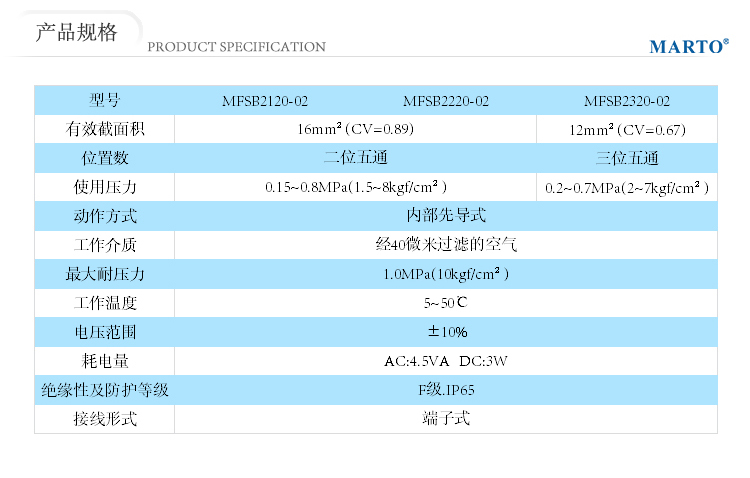Click the 12mm² (CV=0.67) cell

click(627, 130)
